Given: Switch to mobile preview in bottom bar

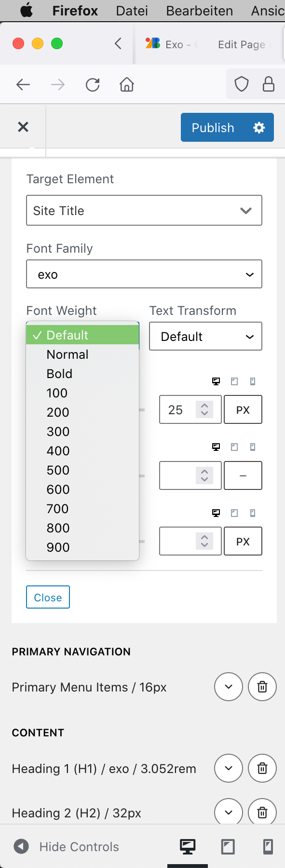Looking at the screenshot, I should click(x=268, y=846).
